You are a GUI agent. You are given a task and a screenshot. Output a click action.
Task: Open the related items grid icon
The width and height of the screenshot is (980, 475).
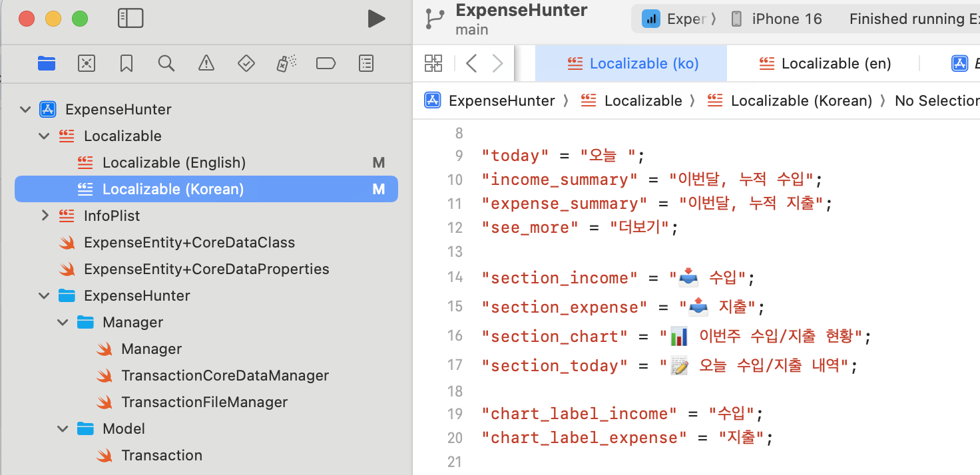coord(433,63)
